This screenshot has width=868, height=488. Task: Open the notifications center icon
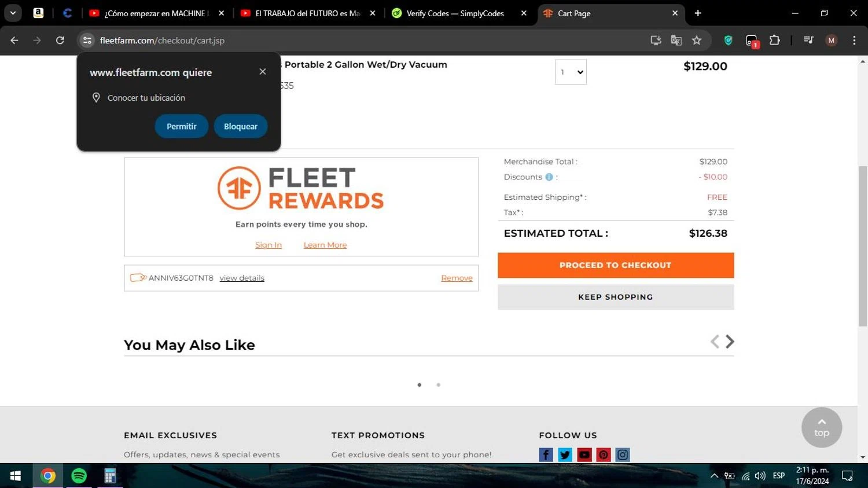[847, 476]
